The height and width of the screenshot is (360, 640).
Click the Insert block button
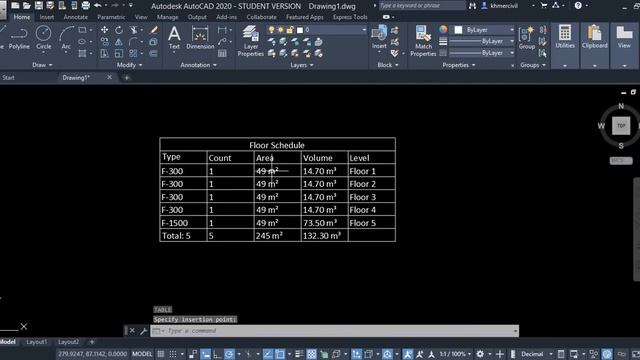coord(379,38)
